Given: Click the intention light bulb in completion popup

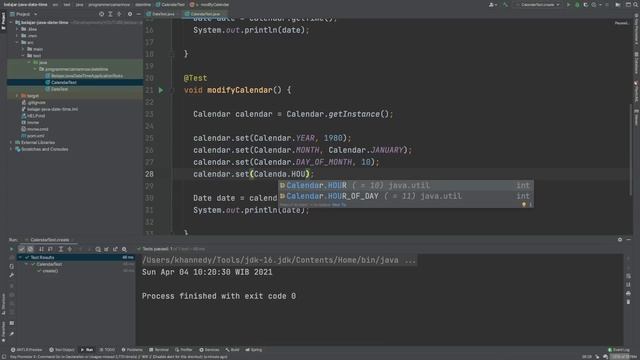Looking at the screenshot, I should coord(524,204).
